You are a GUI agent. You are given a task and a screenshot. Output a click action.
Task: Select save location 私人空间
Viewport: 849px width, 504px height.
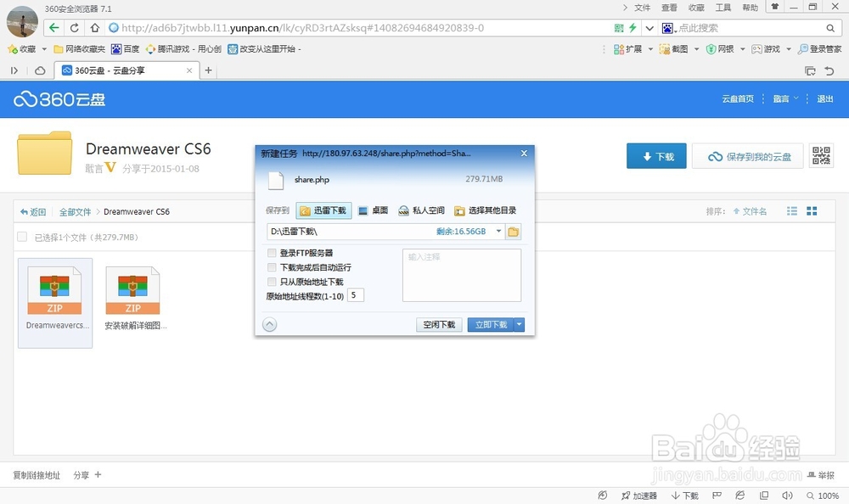(x=421, y=210)
